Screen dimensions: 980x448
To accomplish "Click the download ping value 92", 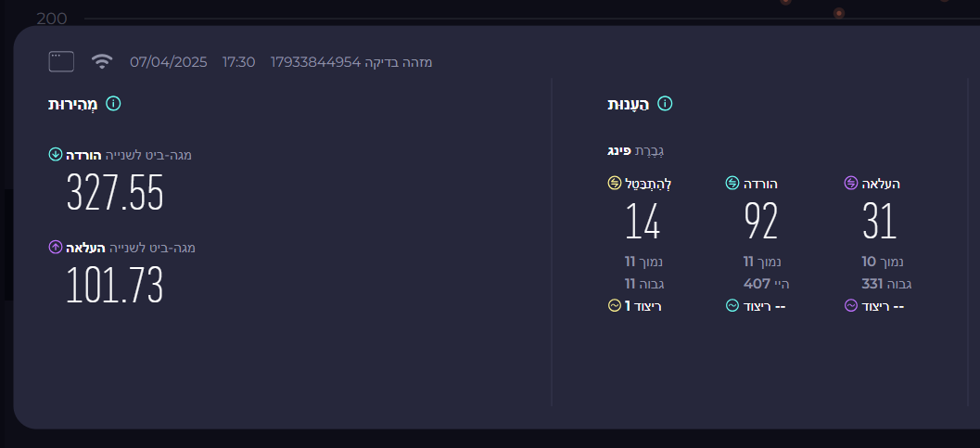I will pos(760,221).
